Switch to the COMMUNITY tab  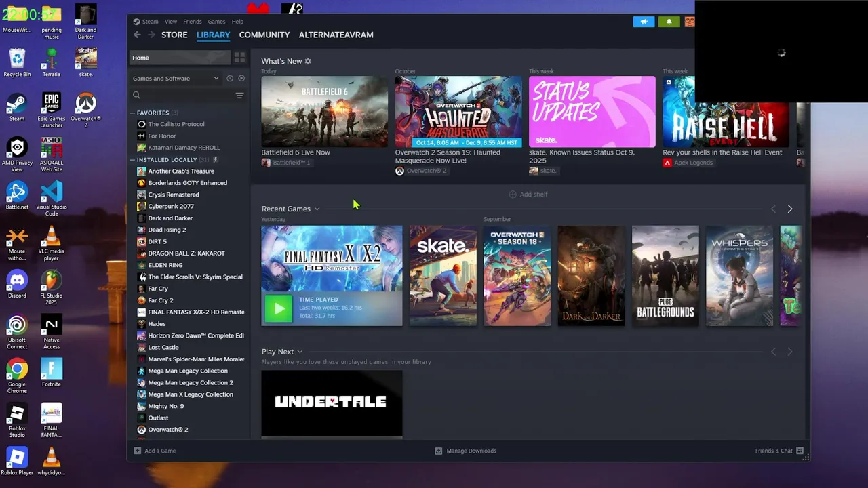264,35
